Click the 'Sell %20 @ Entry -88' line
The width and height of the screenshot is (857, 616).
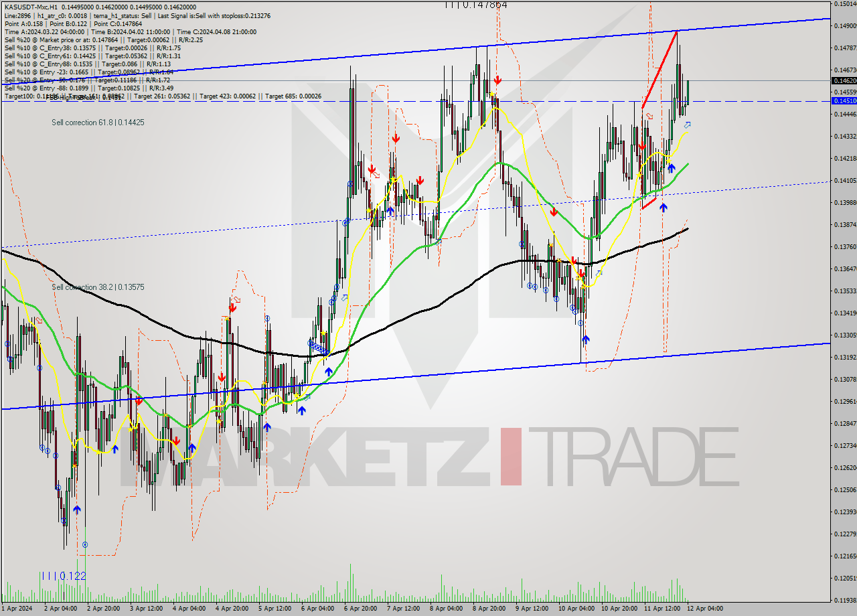(89, 88)
